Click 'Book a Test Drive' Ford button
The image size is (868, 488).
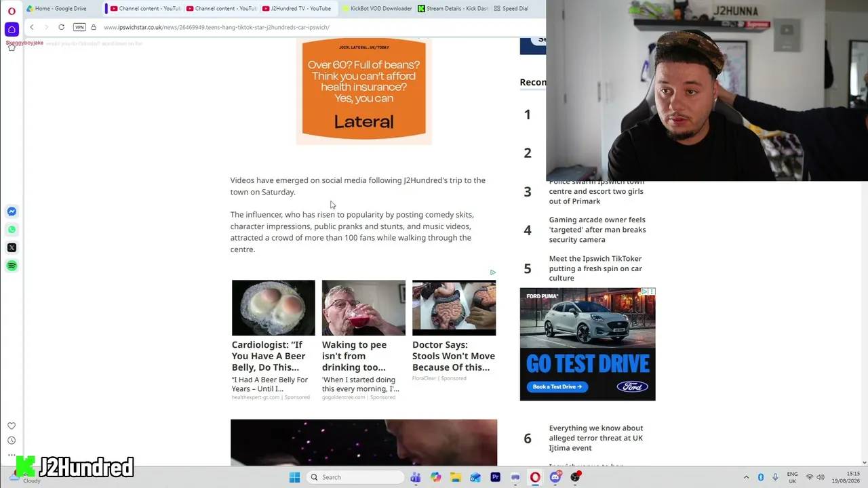coord(557,387)
